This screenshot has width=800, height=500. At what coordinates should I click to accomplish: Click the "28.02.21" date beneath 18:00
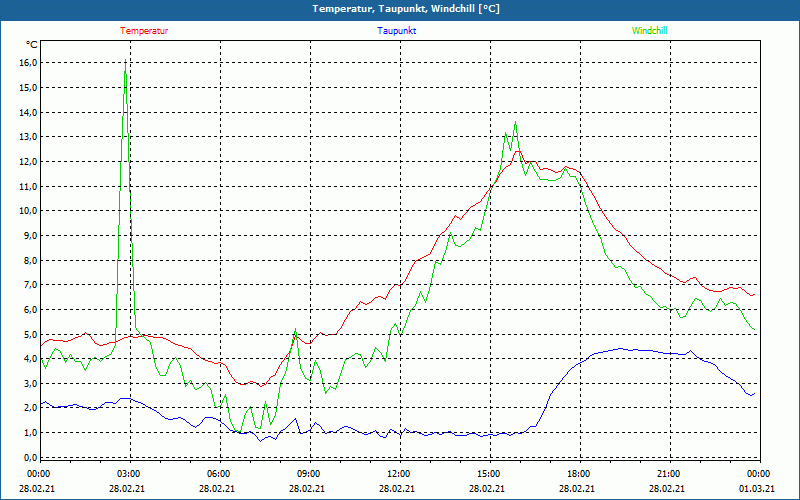(x=577, y=488)
